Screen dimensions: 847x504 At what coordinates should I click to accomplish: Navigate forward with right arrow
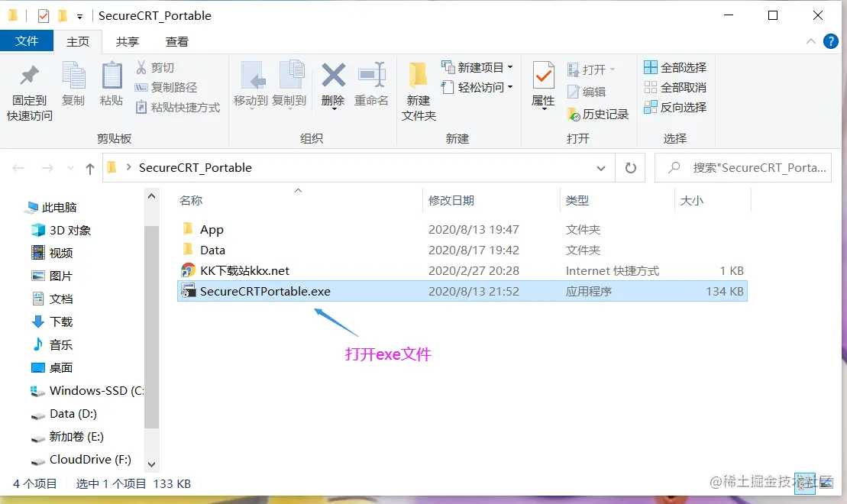[47, 168]
